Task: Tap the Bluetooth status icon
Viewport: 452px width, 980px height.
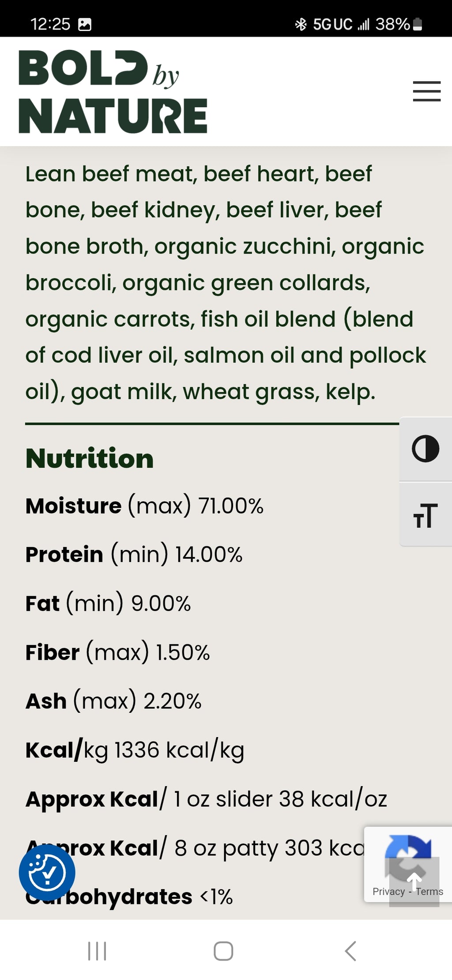Action: [301, 24]
